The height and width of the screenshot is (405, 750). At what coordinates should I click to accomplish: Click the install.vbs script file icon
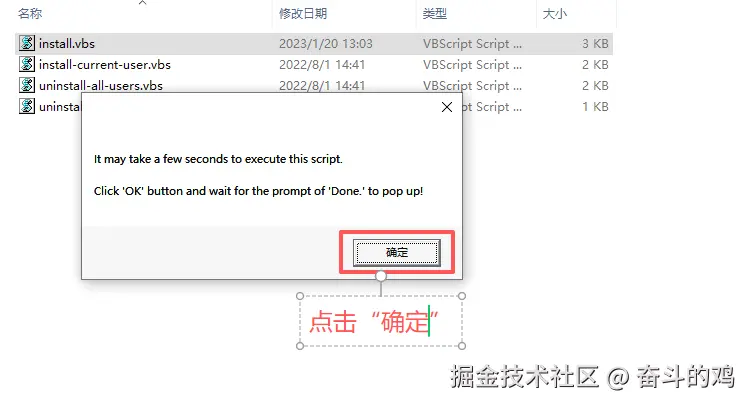click(x=27, y=44)
